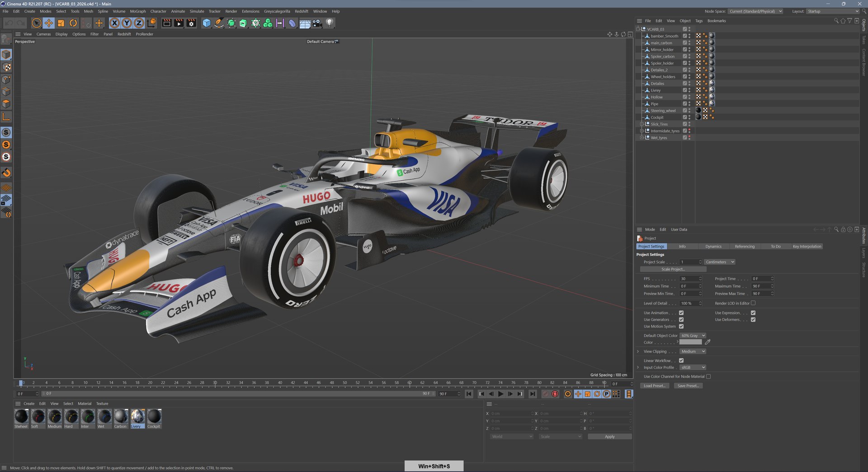Open Edit Render Settings icon
The width and height of the screenshot is (868, 472).
[x=191, y=23]
